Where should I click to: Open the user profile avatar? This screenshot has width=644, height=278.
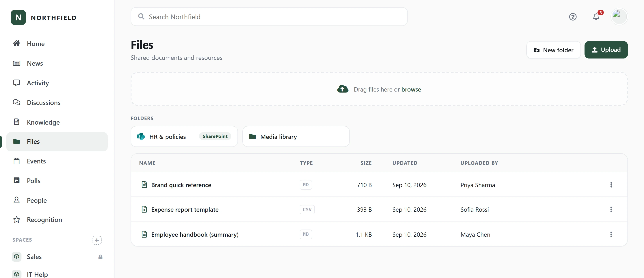coord(619,17)
